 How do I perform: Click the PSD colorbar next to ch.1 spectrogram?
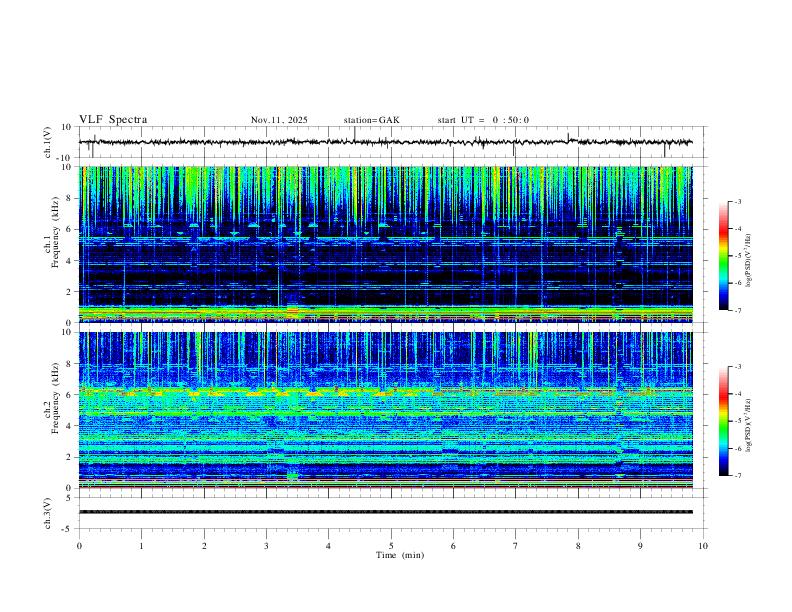(x=724, y=256)
